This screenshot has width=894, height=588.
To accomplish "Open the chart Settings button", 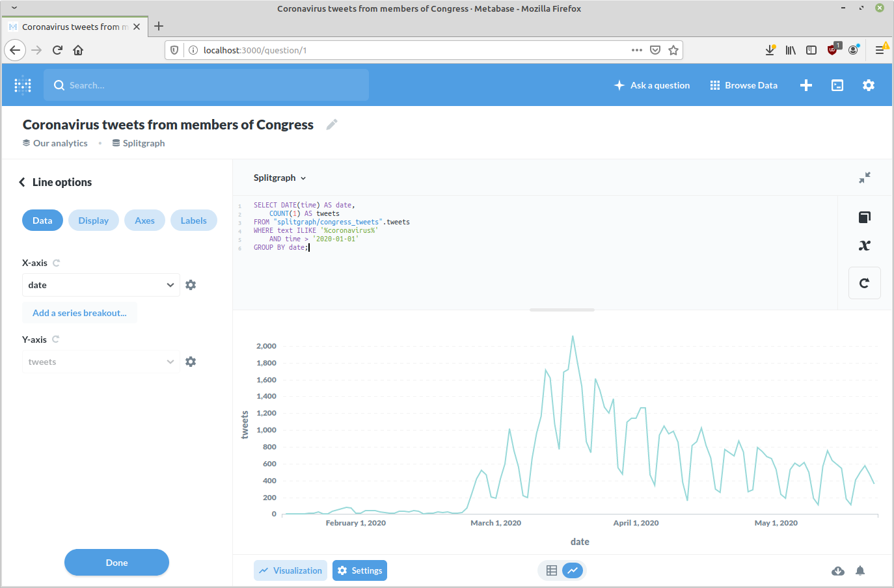I will coord(360,570).
